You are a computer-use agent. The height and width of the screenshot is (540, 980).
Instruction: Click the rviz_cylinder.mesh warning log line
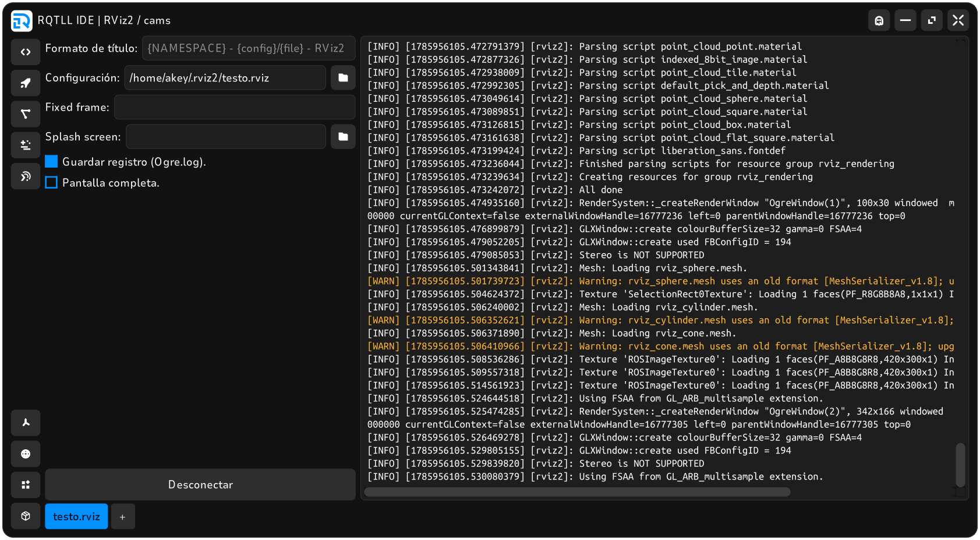tap(660, 320)
